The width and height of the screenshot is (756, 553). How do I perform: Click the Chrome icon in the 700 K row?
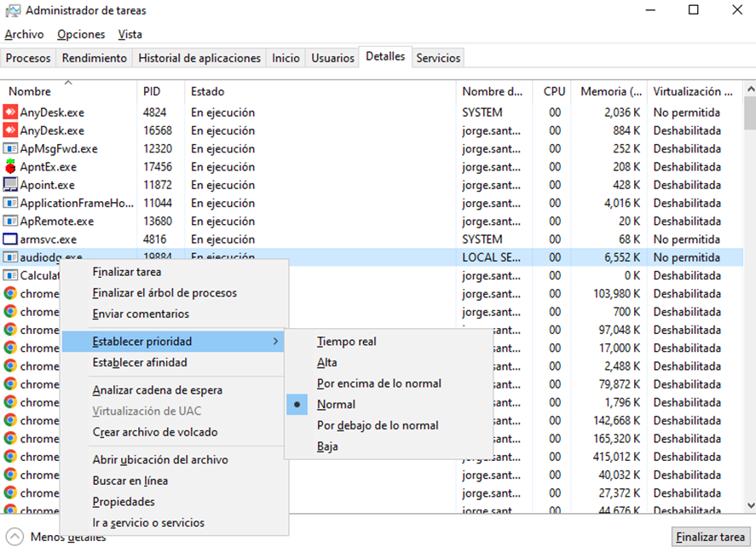10,312
